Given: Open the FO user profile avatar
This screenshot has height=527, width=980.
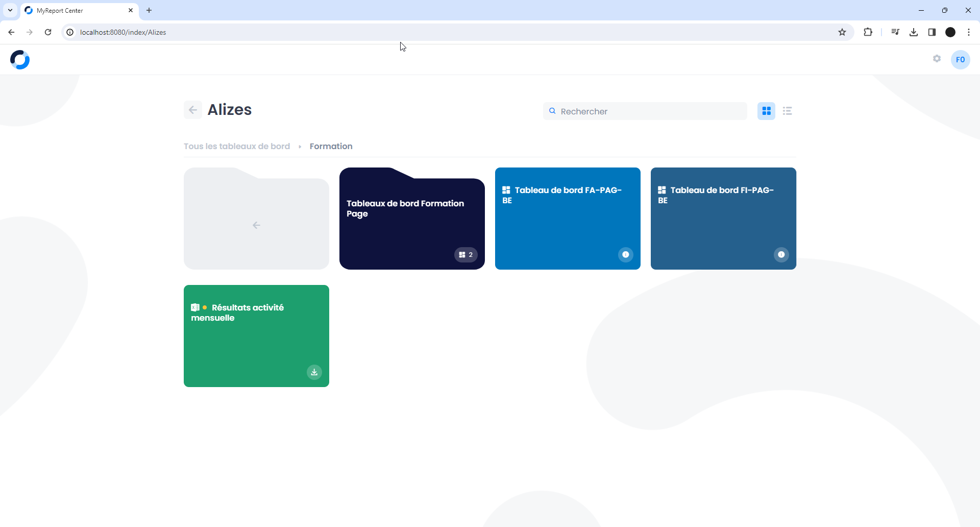Looking at the screenshot, I should click(960, 60).
